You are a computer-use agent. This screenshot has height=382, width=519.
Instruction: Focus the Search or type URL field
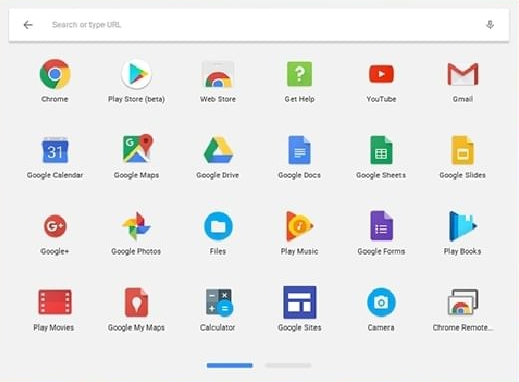pos(259,25)
